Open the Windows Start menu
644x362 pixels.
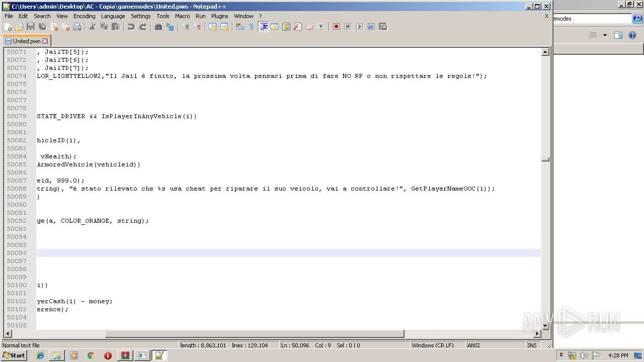click(14, 355)
